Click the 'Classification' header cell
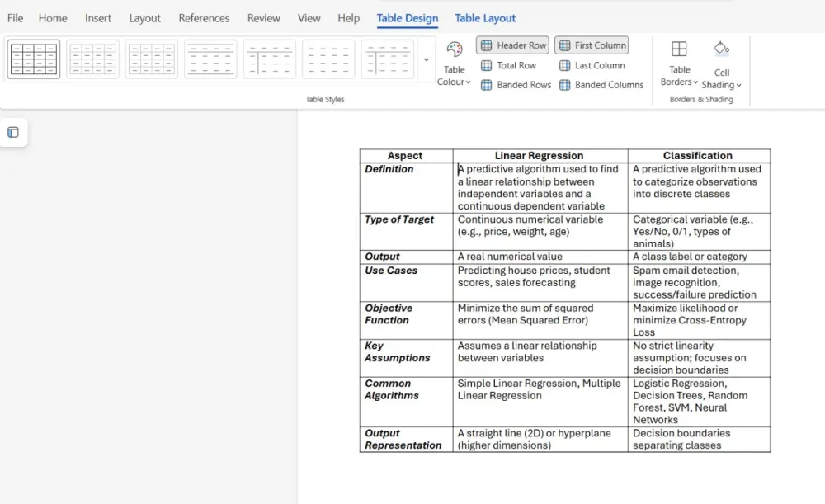The width and height of the screenshot is (825, 504). click(x=698, y=156)
